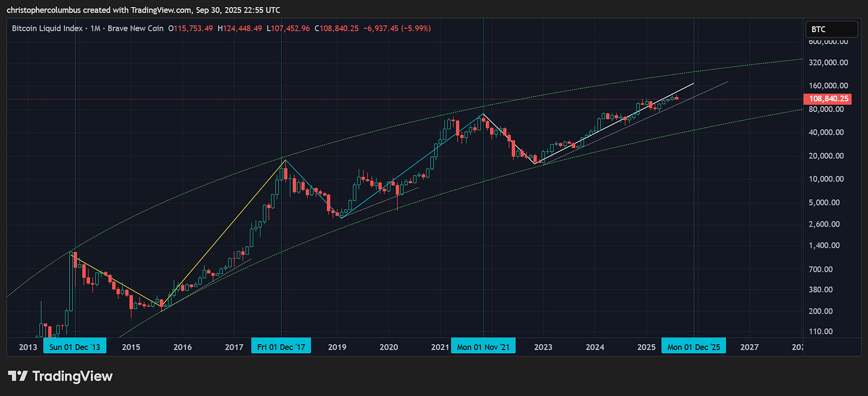Click the Fri 01 Dec '17 date marker
868x396 pixels.
(x=280, y=347)
